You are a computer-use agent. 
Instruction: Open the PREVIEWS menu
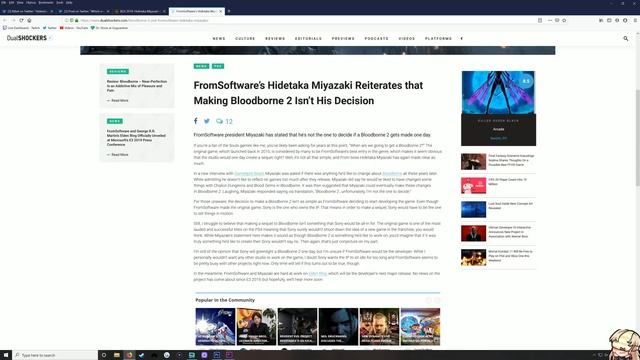[x=343, y=38]
